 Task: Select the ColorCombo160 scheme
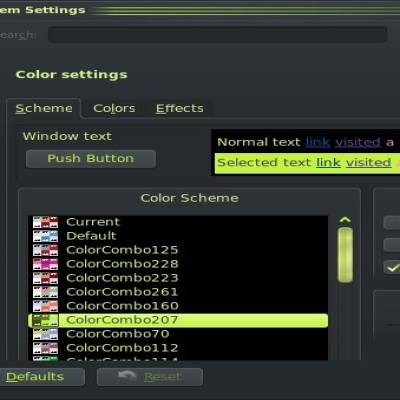(178, 306)
